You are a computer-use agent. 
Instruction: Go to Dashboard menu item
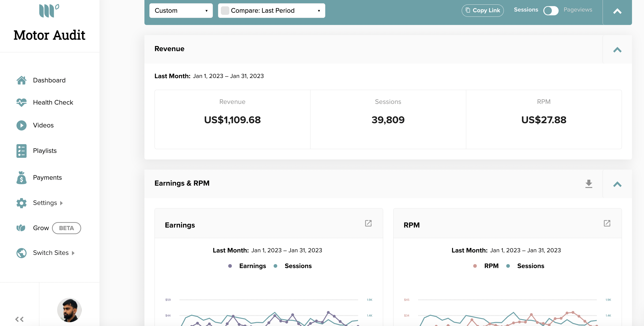[x=49, y=80]
